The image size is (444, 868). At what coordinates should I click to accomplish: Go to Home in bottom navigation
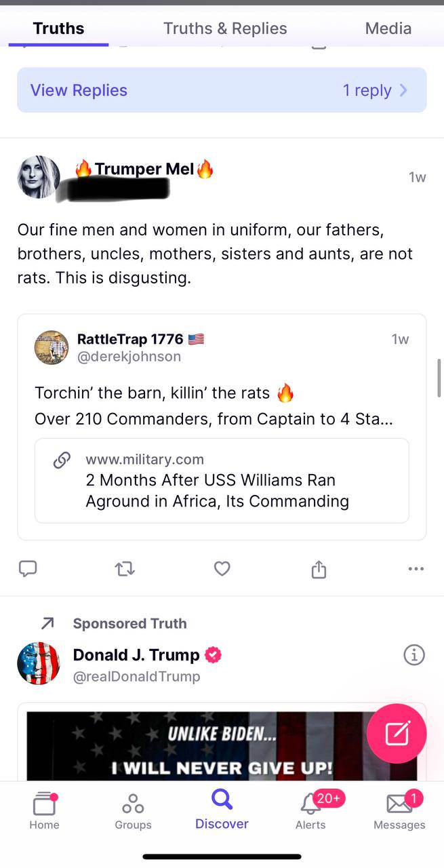pos(45,811)
